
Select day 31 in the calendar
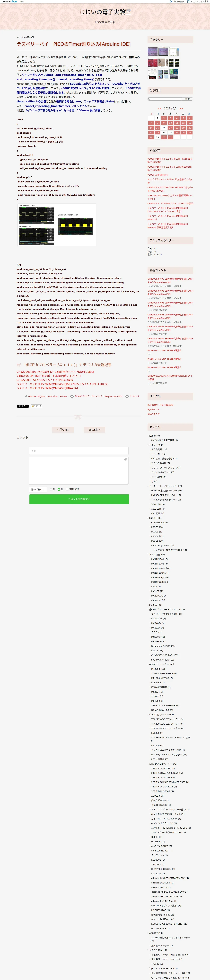[x=170, y=137]
